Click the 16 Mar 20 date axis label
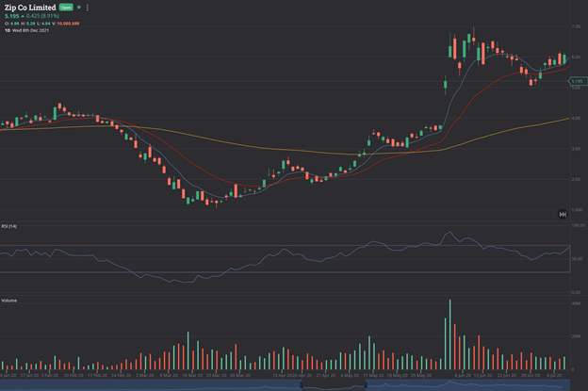 point(192,375)
